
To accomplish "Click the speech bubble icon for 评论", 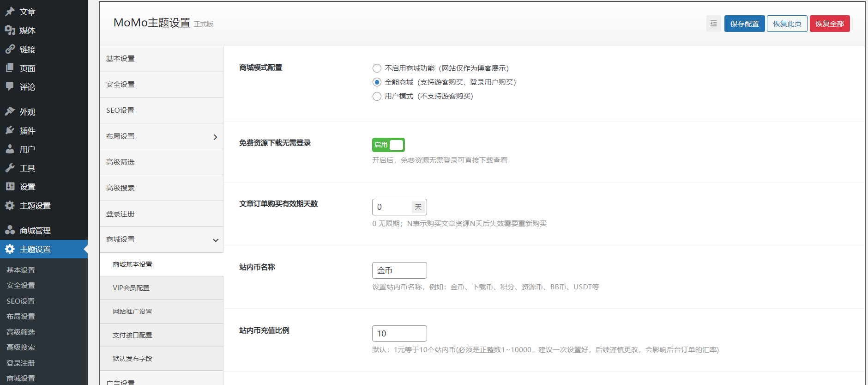I will point(10,86).
